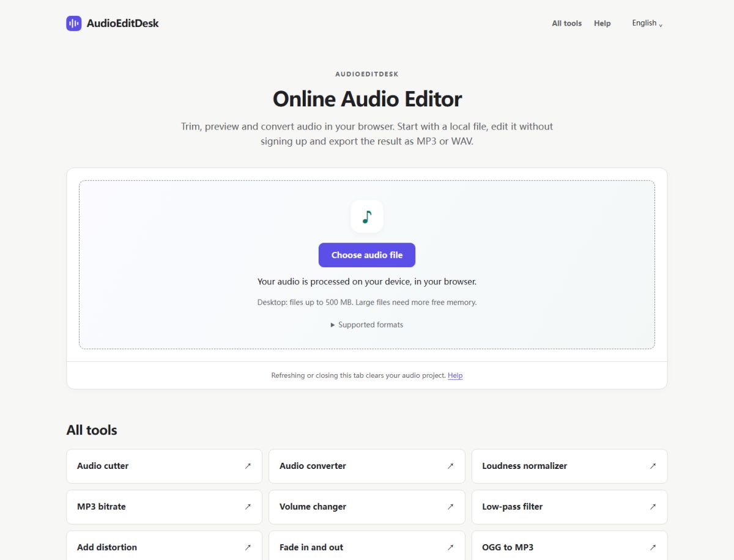Viewport: 734px width, 560px height.
Task: Click the All tools section heading
Action: (92, 430)
